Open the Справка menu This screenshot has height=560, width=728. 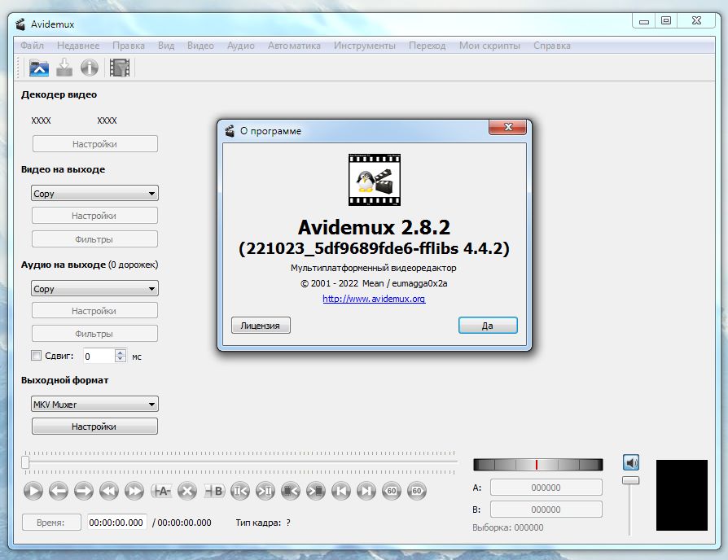(x=552, y=46)
